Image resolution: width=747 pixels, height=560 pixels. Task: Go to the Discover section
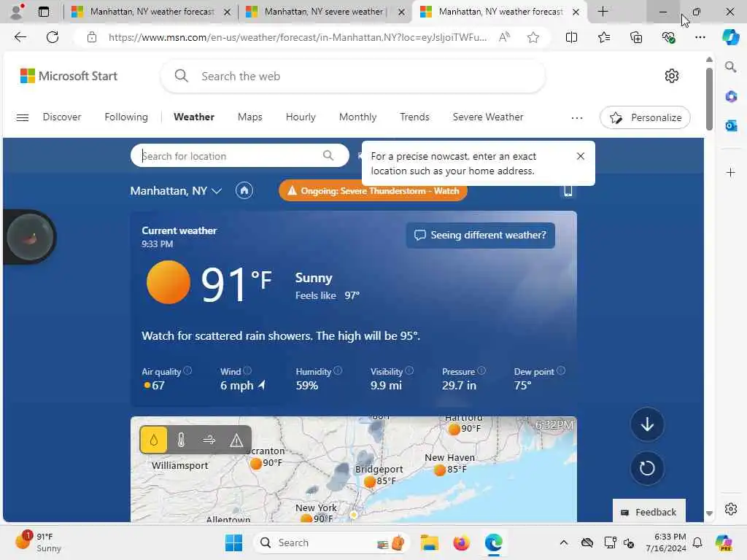coord(62,117)
